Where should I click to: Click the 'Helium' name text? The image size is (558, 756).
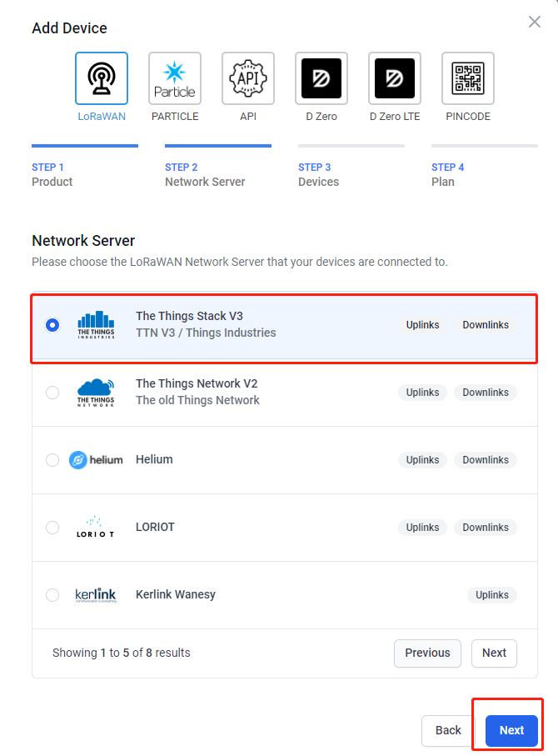[154, 459]
